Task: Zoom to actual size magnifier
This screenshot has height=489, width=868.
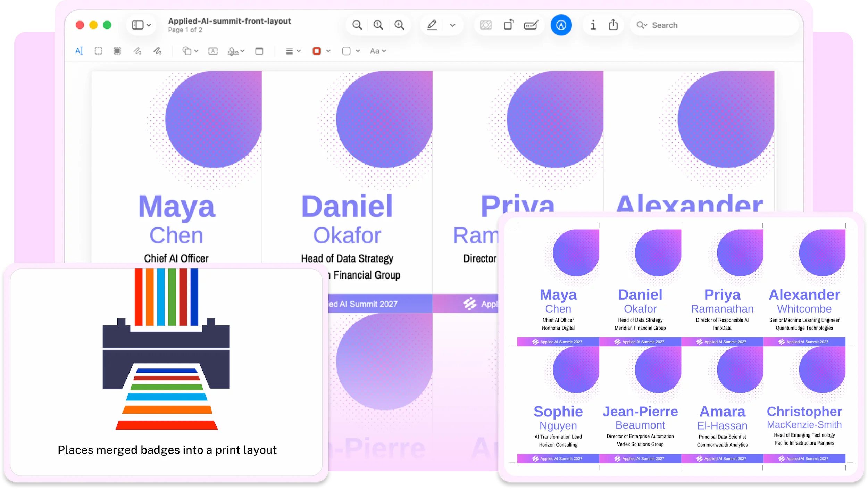Action: 378,25
